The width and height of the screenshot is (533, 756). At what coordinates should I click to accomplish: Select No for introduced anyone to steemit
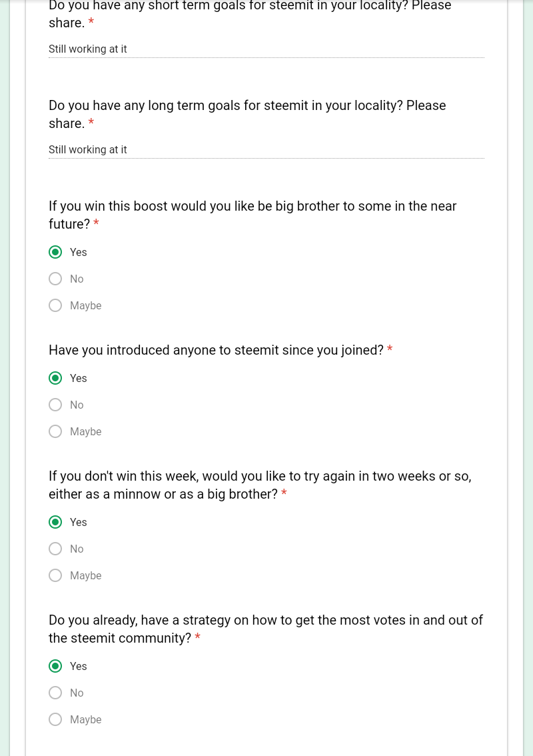(x=55, y=405)
